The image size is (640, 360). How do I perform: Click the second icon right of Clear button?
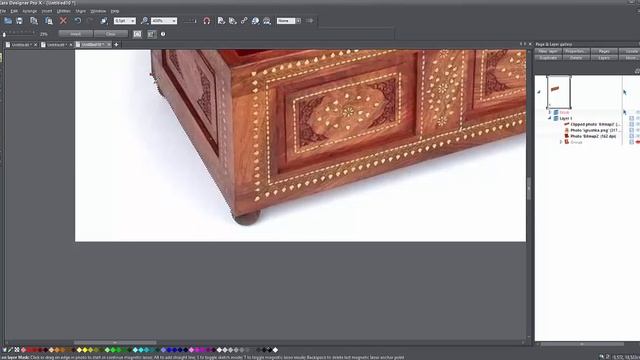coord(151,34)
